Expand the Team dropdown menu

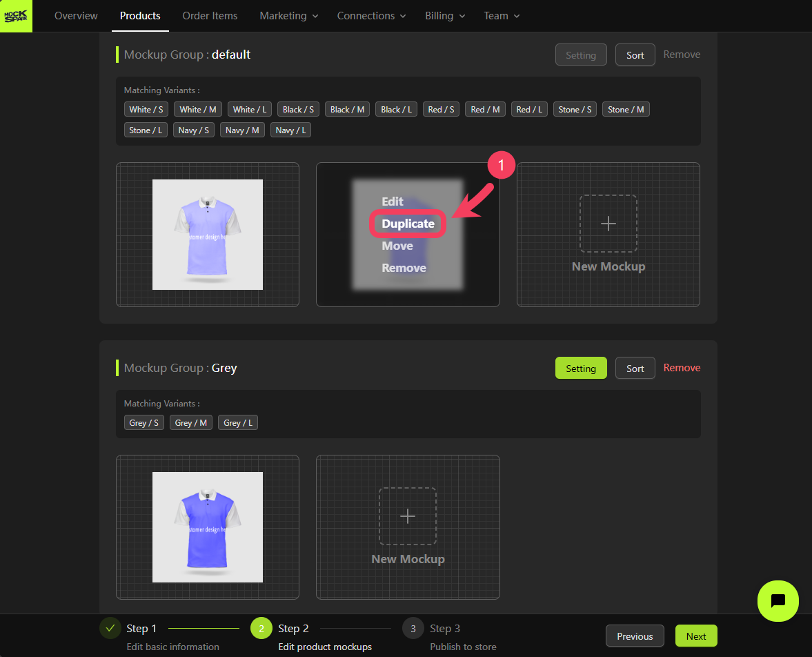[x=502, y=16]
